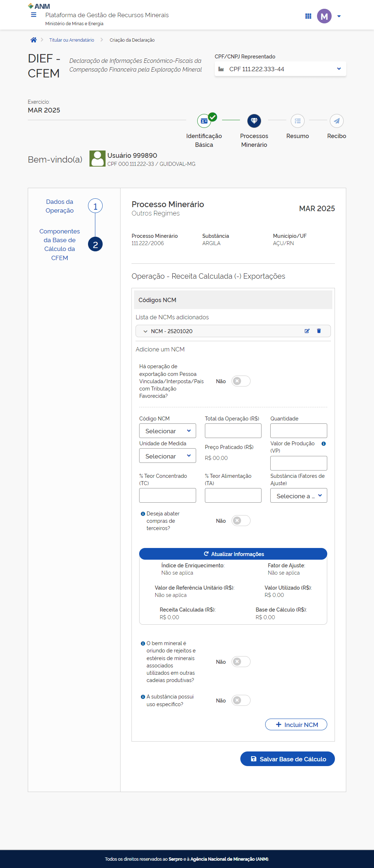This screenshot has height=868, width=374.
Task: Open the Código NCM dropdown
Action: pos(167,431)
